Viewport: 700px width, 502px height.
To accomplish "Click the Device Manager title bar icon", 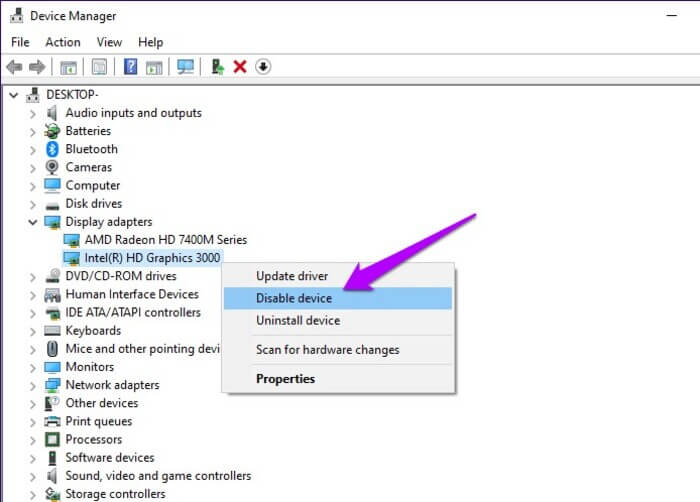I will pos(17,16).
